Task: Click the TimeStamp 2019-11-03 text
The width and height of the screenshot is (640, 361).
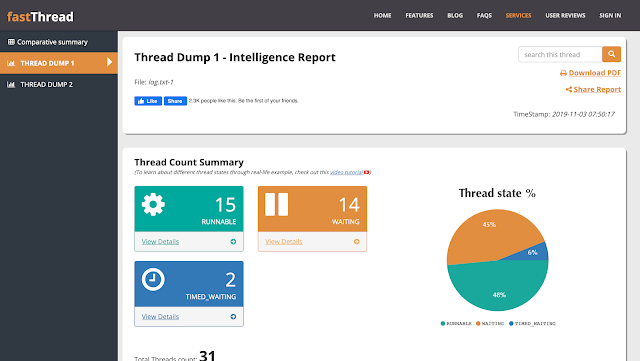Action: pos(564,114)
